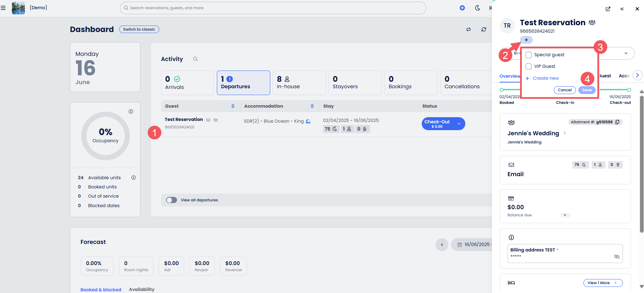Check the Special guest checkbox
The height and width of the screenshot is (293, 644).
[529, 55]
